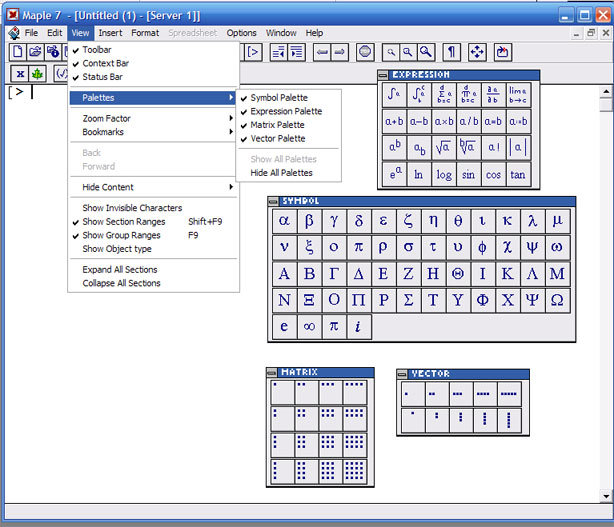Image resolution: width=614 pixels, height=527 pixels.
Task: Click the Stop computation icon
Action: pyautogui.click(x=365, y=52)
